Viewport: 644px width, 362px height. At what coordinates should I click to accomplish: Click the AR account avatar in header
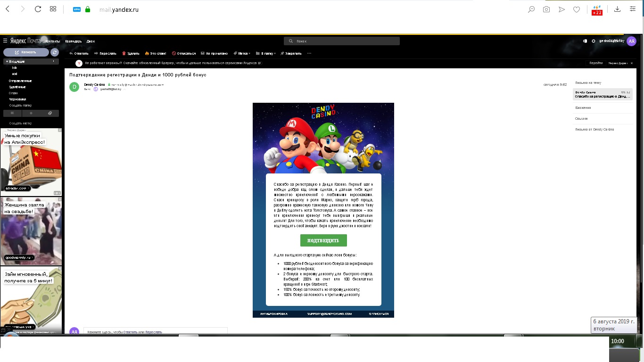coord(632,41)
